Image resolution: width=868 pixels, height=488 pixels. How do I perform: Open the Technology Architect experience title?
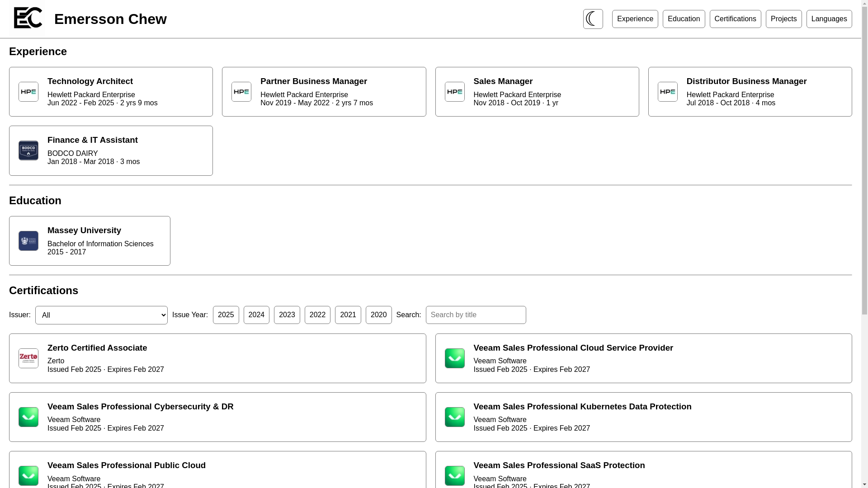pos(90,81)
